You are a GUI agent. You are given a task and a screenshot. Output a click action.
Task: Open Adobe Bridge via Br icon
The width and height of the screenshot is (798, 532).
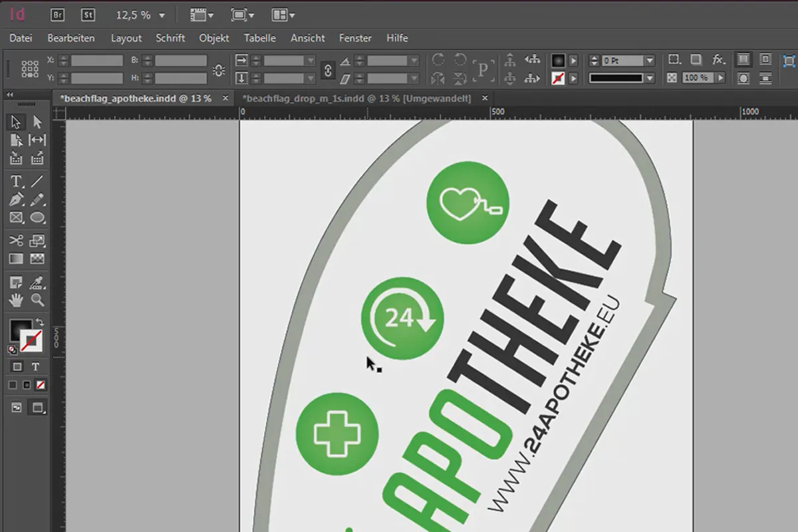(57, 15)
